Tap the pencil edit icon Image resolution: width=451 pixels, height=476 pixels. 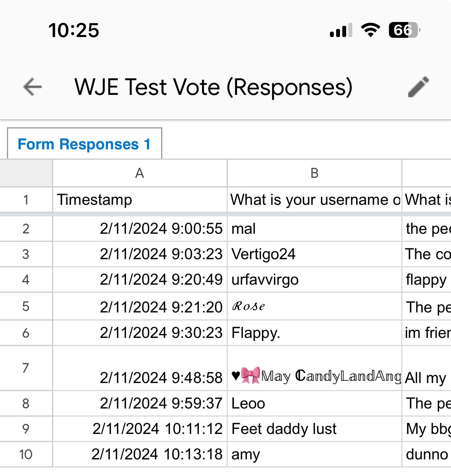(418, 87)
